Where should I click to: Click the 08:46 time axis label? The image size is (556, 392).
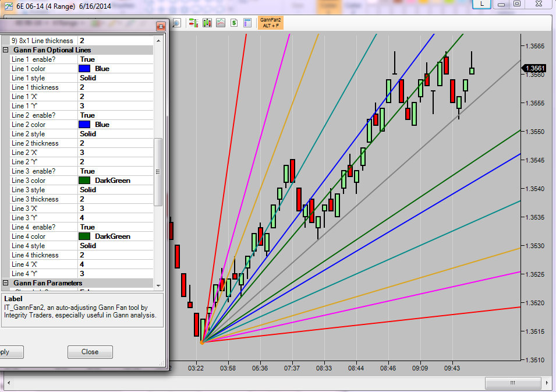[388, 368]
